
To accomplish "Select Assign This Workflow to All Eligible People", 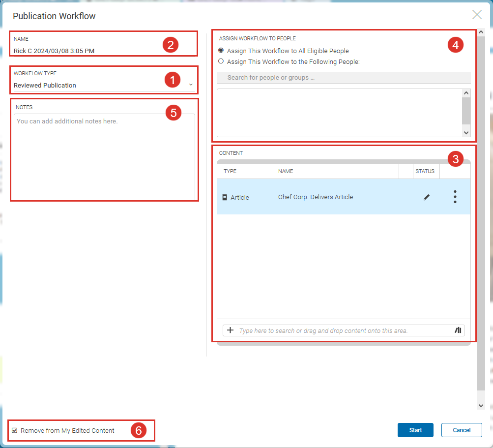I will (x=221, y=51).
